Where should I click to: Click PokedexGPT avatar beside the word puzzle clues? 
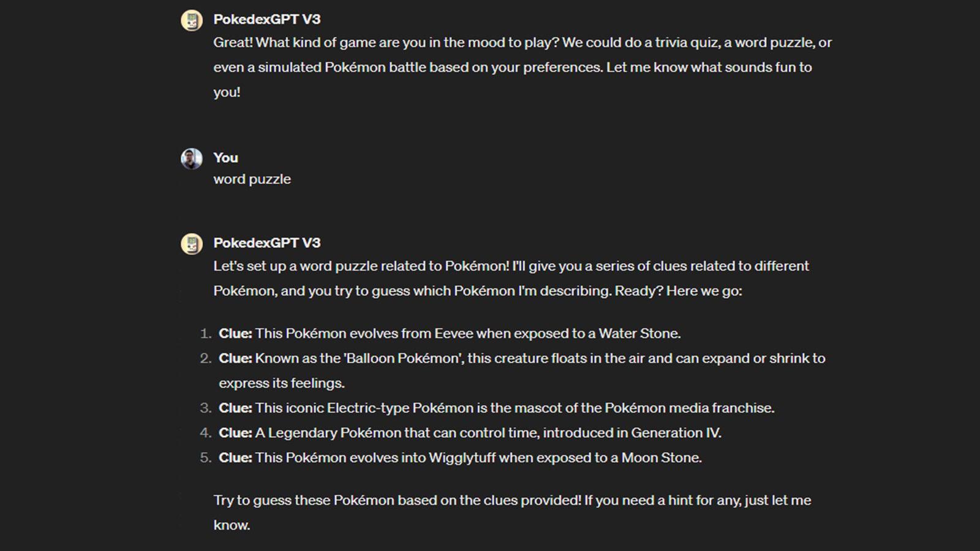[192, 244]
